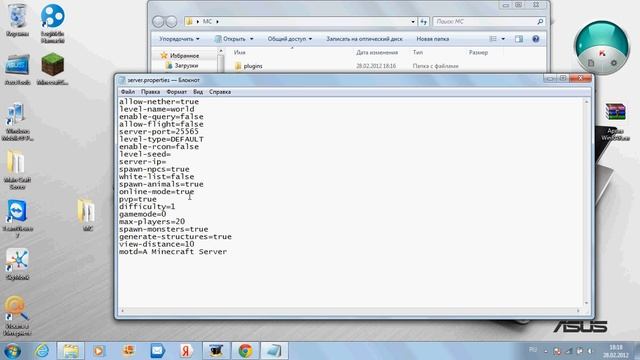
Task: Expand the arrow next to Открыть
Action: coord(251,39)
